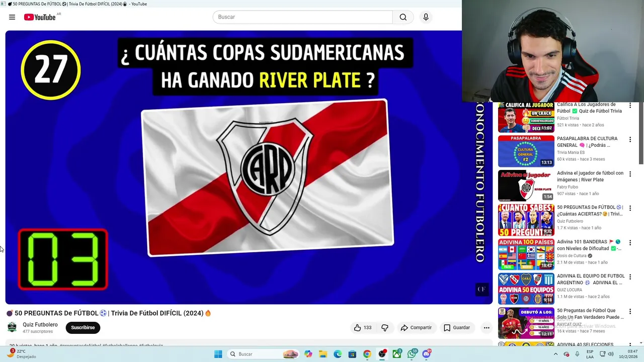Open '50 Preguntas de Fútbol Que Solo Un Fan' title
The image size is (644, 362).
590,314
